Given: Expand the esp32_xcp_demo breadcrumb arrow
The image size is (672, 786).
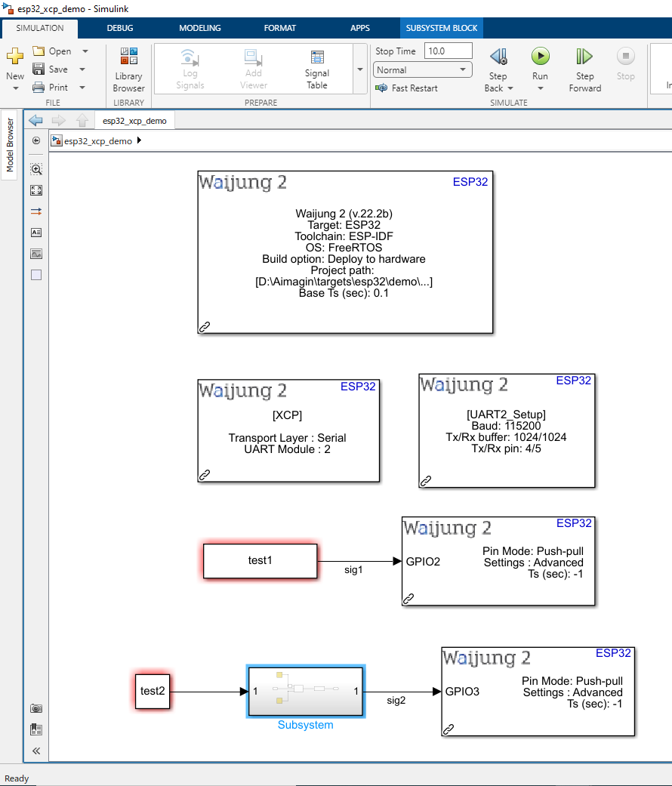Looking at the screenshot, I should click(140, 140).
